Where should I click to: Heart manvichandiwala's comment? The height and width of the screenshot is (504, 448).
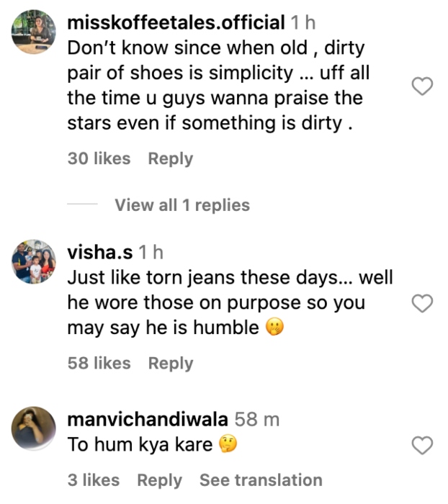(421, 445)
